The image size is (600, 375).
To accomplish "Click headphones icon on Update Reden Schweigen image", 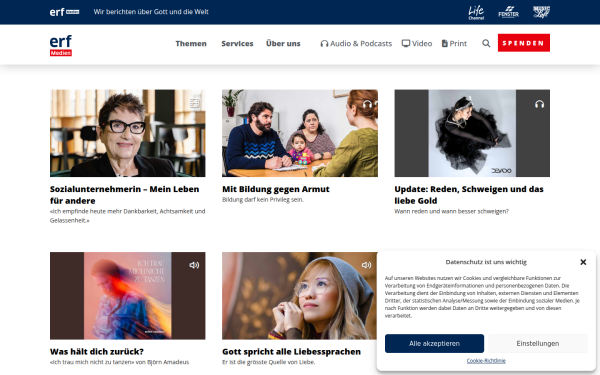I will pyautogui.click(x=540, y=104).
